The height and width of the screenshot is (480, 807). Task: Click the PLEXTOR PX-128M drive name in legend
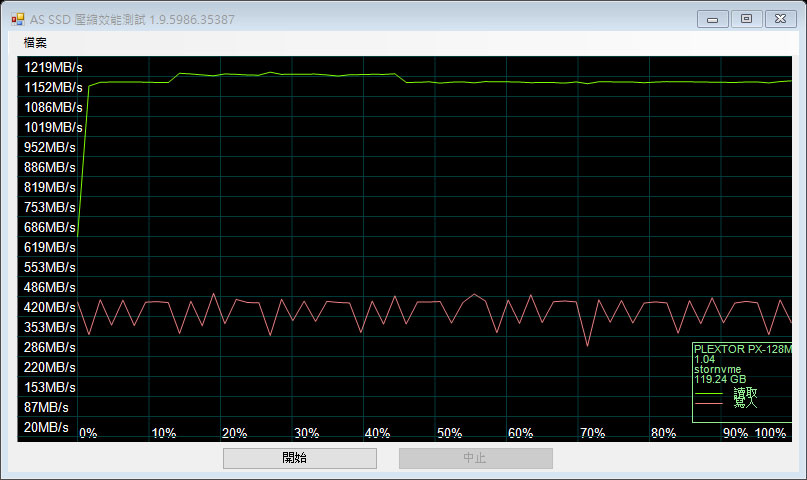(x=743, y=349)
